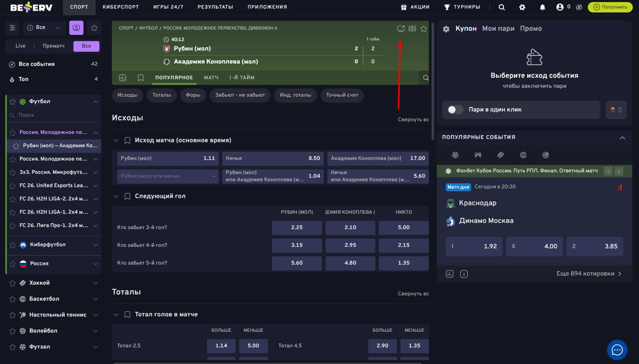Open Все события list

pos(53,64)
